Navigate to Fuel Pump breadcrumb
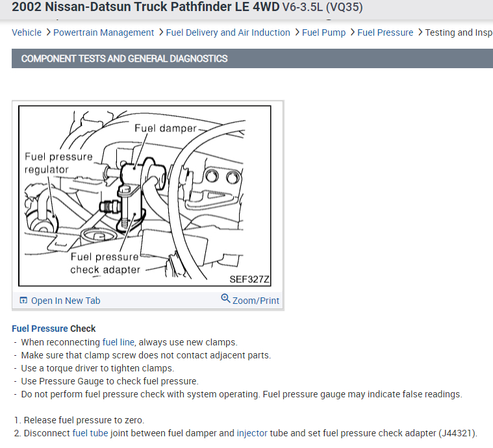 (323, 32)
